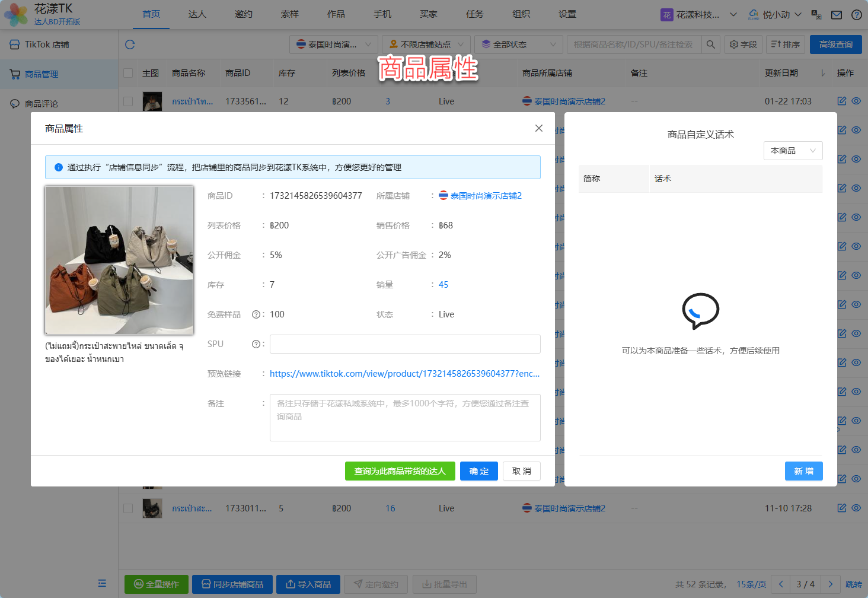Image resolution: width=868 pixels, height=598 pixels.
Task: Expand the 全部状态 status dropdown
Action: coord(519,44)
